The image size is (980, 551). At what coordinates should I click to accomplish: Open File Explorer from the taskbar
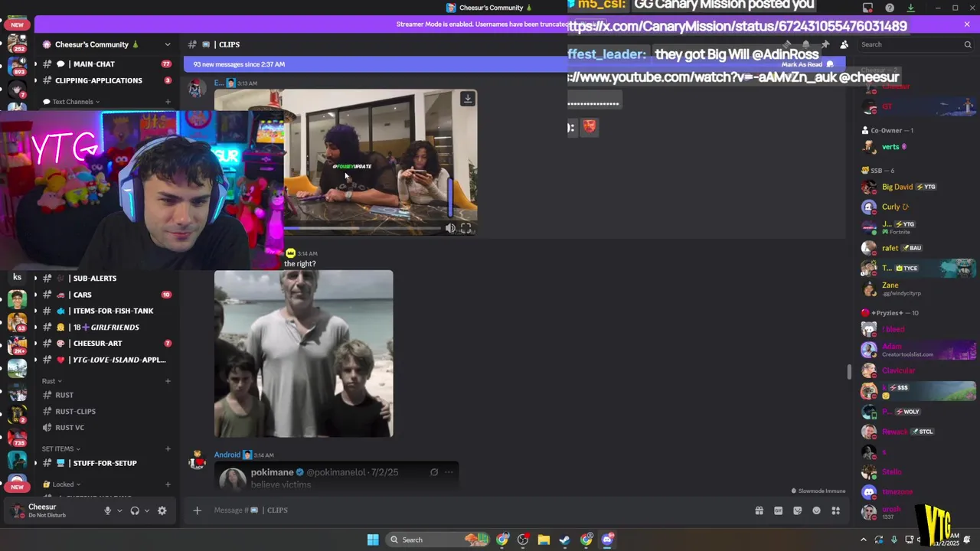544,540
